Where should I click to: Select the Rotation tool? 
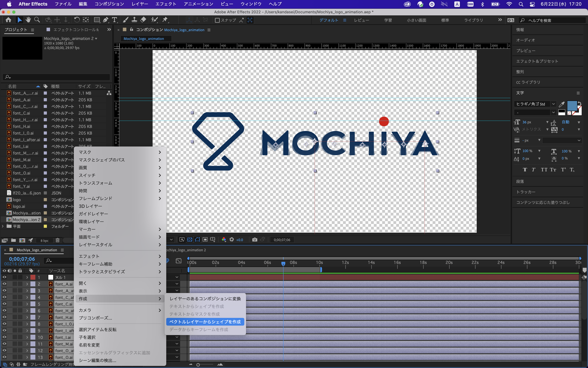pos(76,20)
